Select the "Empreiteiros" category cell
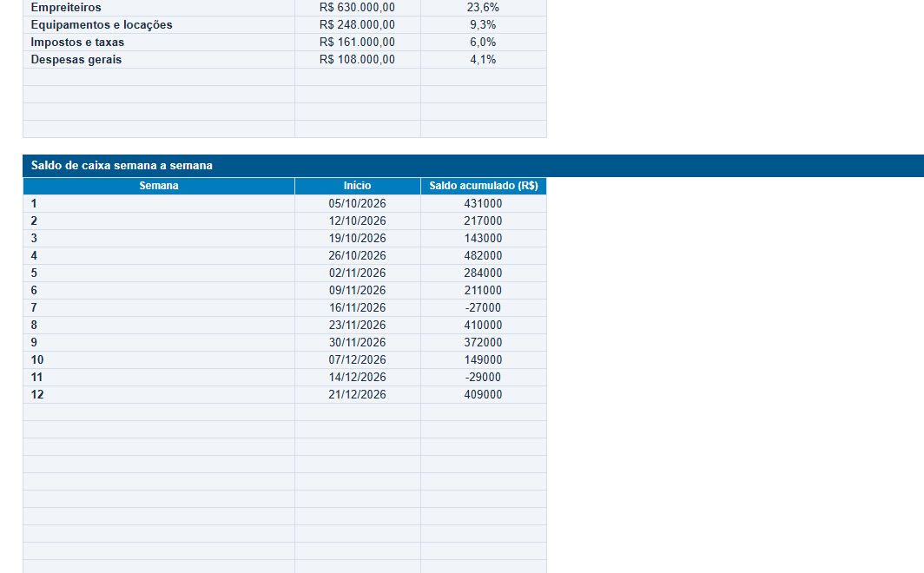 coord(159,8)
